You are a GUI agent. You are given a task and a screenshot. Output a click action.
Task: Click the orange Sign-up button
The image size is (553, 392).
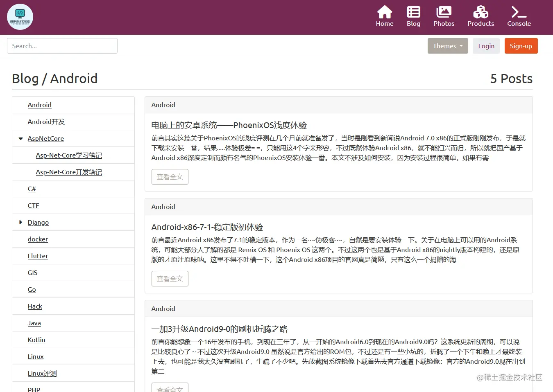tap(521, 46)
